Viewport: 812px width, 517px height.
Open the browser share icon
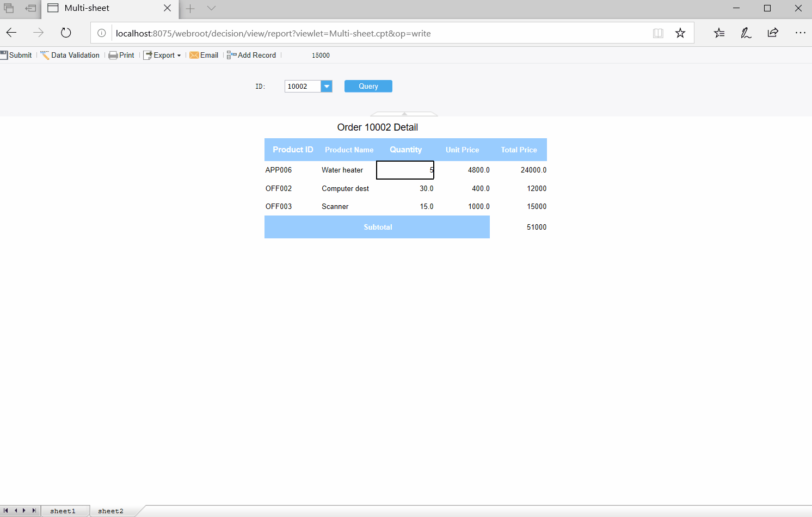(773, 33)
